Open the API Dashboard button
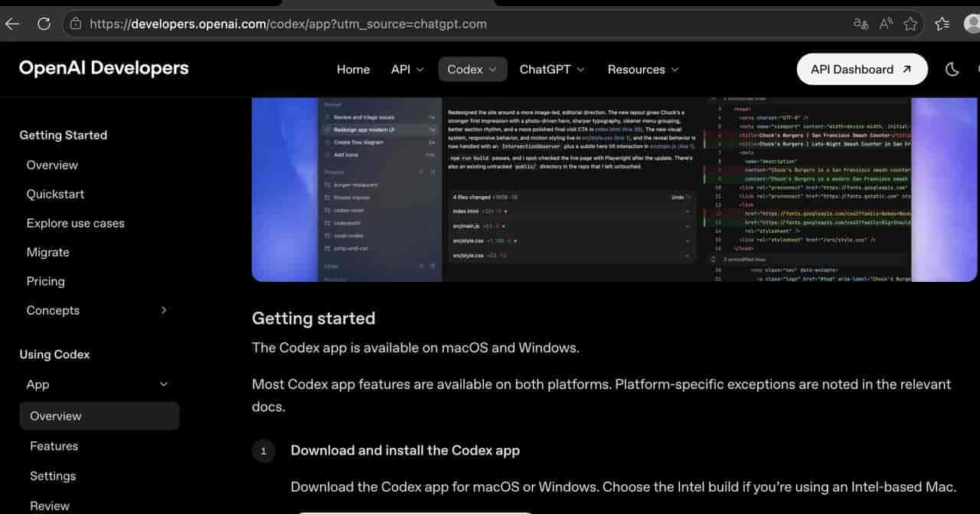Screen dimensions: 980x514 (x=862, y=69)
